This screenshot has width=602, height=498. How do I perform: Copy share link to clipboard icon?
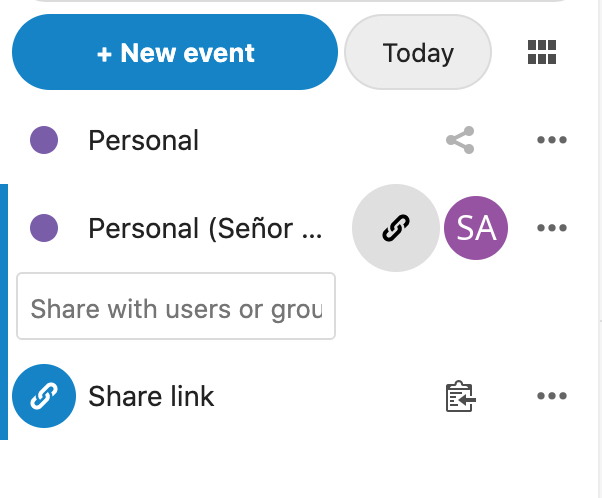click(460, 397)
